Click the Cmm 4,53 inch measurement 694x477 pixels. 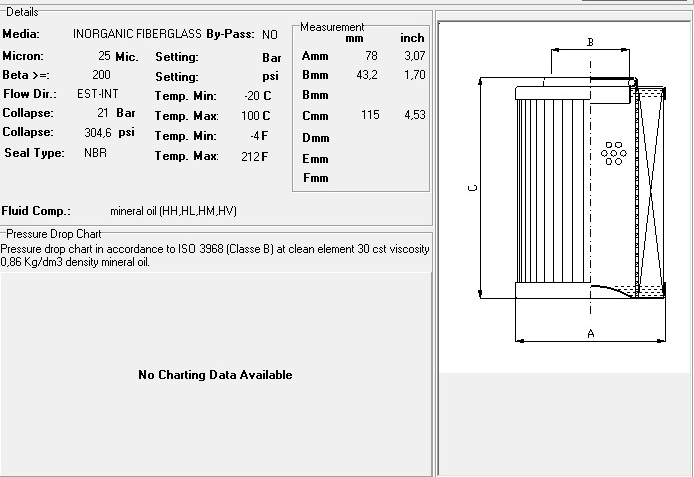415,115
